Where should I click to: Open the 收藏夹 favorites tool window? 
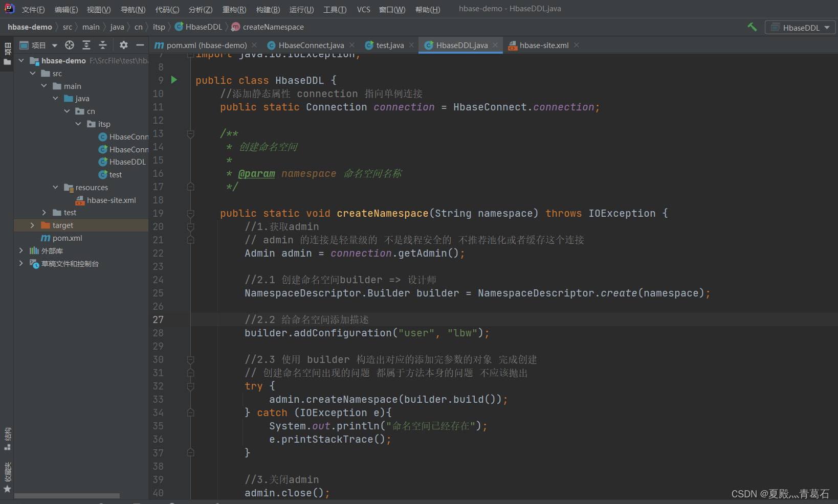7,477
